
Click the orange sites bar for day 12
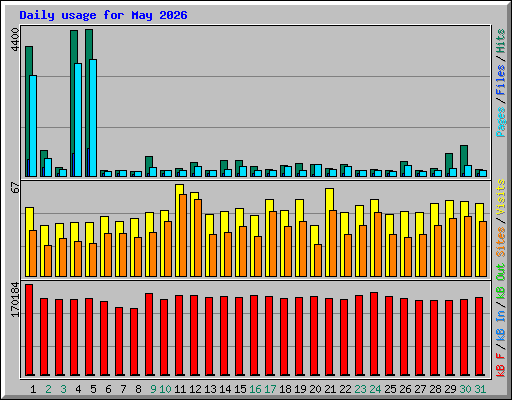(198, 238)
